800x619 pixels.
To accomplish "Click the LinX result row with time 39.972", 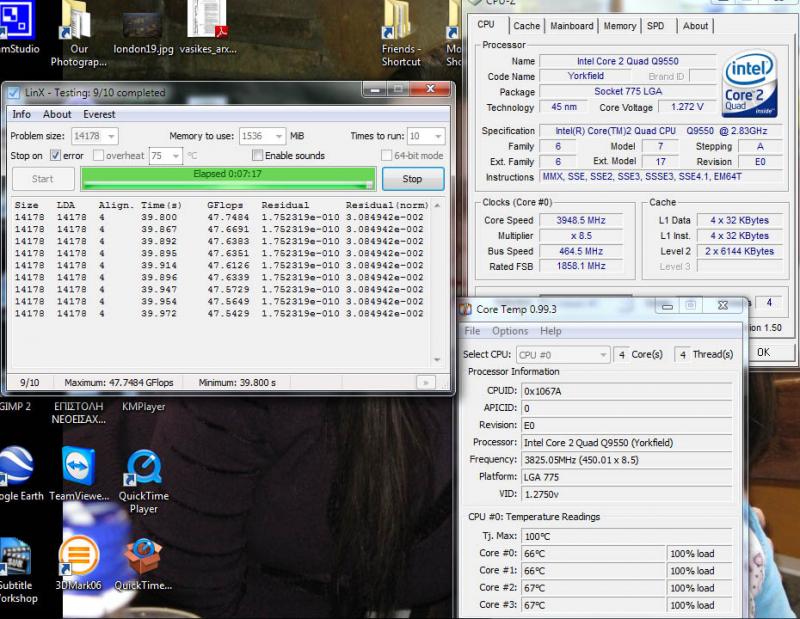I will pyautogui.click(x=219, y=313).
